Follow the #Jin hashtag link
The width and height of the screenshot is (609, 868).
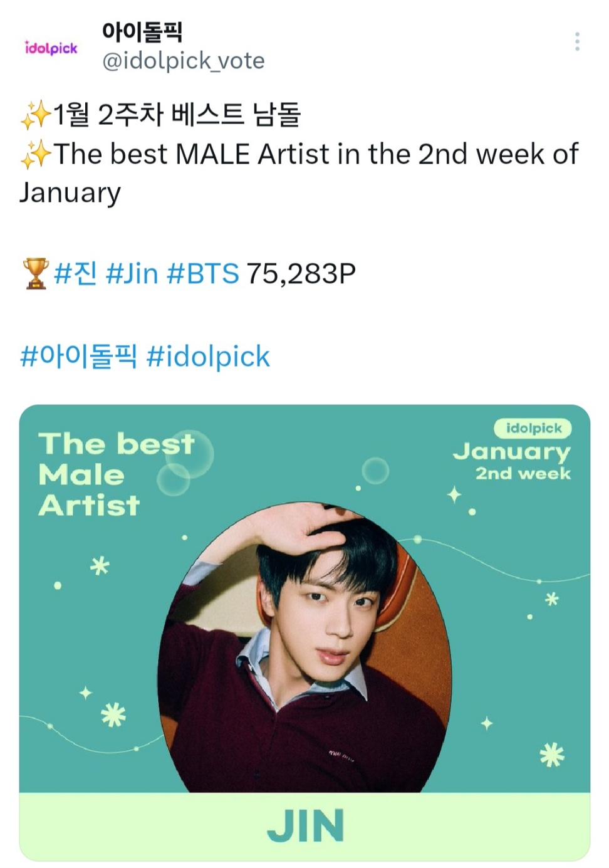coord(132,274)
